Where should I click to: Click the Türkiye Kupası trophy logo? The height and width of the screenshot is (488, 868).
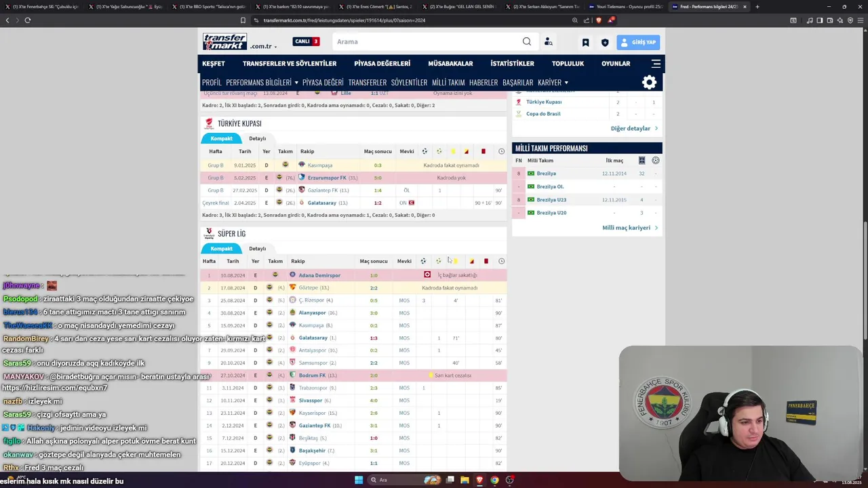209,123
